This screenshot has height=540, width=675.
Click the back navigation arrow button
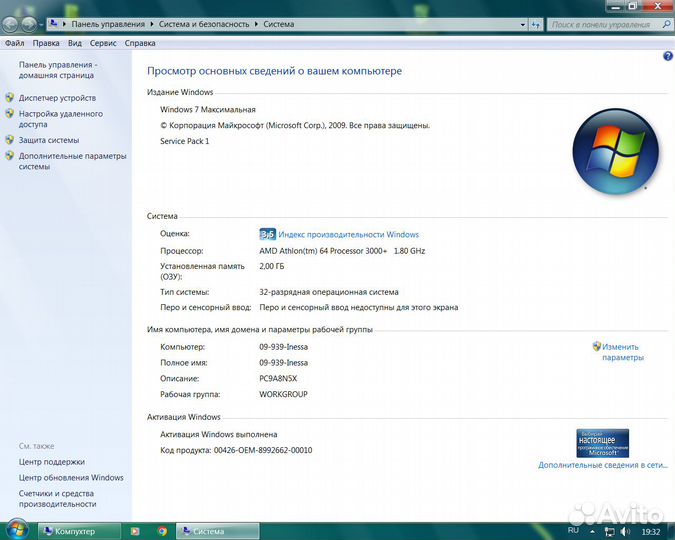tap(10, 23)
